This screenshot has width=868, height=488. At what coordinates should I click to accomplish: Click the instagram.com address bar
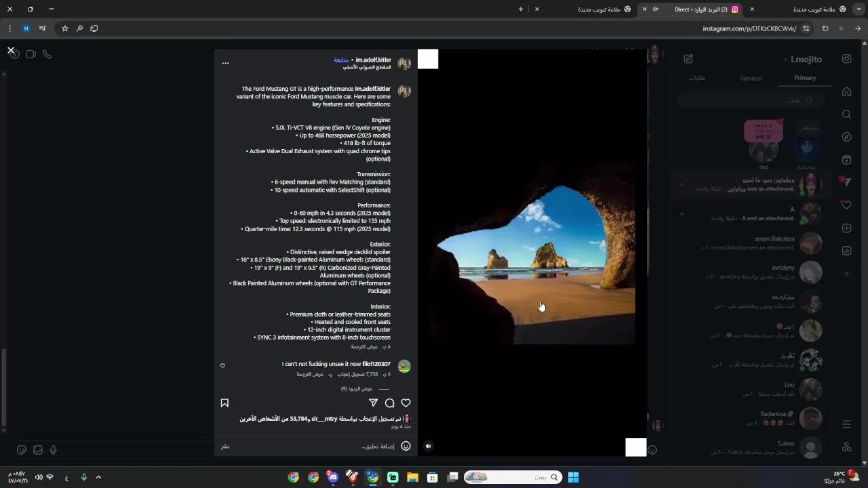(x=749, y=28)
